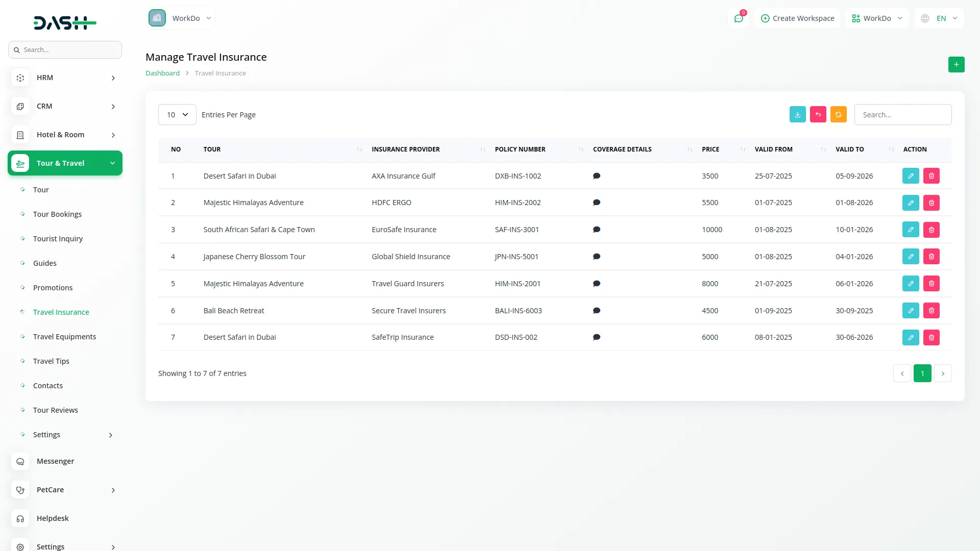This screenshot has width=980, height=551.
Task: Open Tour Bookings in sidebar
Action: [57, 214]
